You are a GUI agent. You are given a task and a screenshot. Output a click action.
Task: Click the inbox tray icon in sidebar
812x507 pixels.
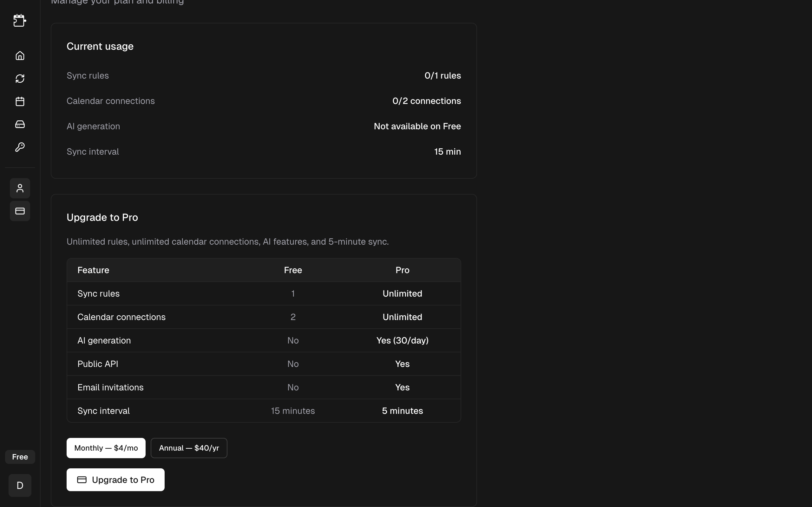pyautogui.click(x=20, y=125)
